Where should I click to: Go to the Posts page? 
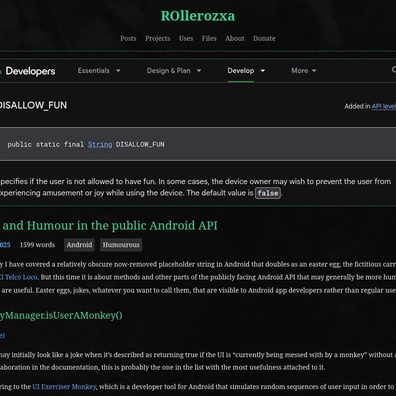point(128,38)
